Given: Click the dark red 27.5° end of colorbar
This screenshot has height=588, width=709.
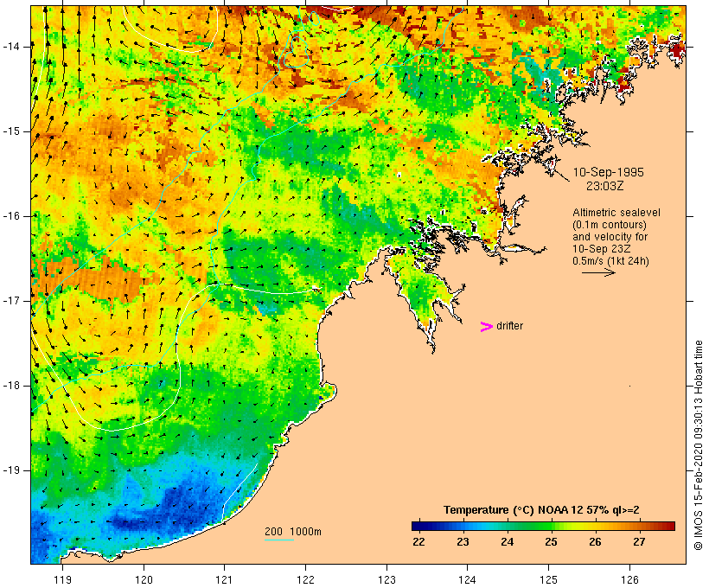Looking at the screenshot, I should pos(667,526).
